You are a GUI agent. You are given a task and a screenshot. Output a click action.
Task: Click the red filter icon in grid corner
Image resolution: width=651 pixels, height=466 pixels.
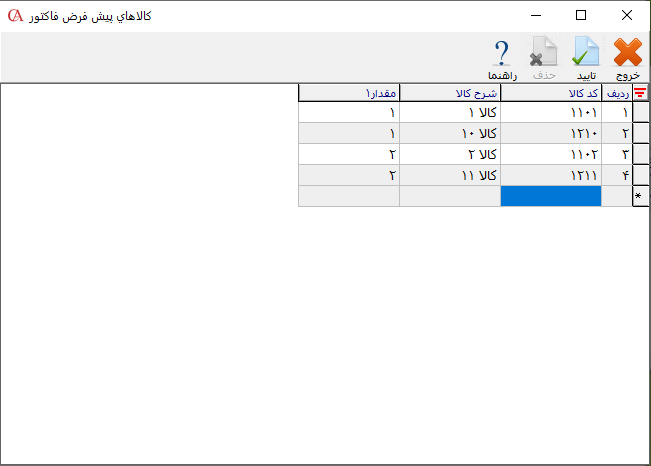pos(641,93)
